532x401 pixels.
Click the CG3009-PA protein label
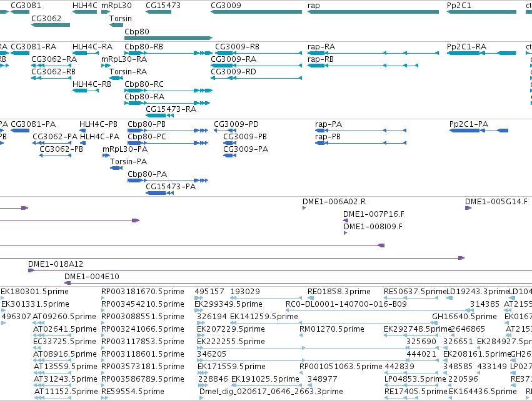[x=246, y=149]
